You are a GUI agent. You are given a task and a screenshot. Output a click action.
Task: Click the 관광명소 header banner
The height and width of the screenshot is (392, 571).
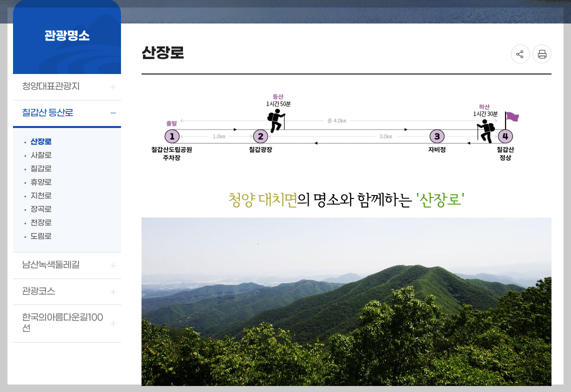click(x=66, y=35)
